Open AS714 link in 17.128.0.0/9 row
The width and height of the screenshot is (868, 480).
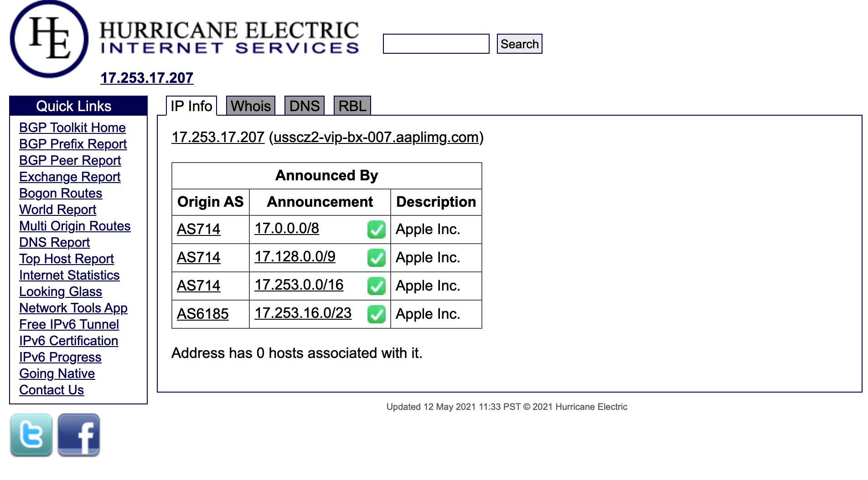(199, 257)
